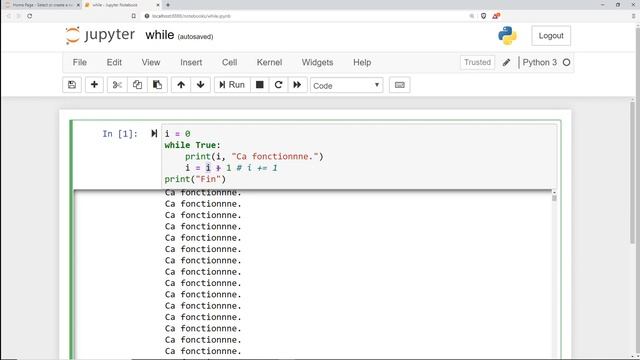Click the autosaved status text
The width and height of the screenshot is (640, 360).
tap(195, 37)
